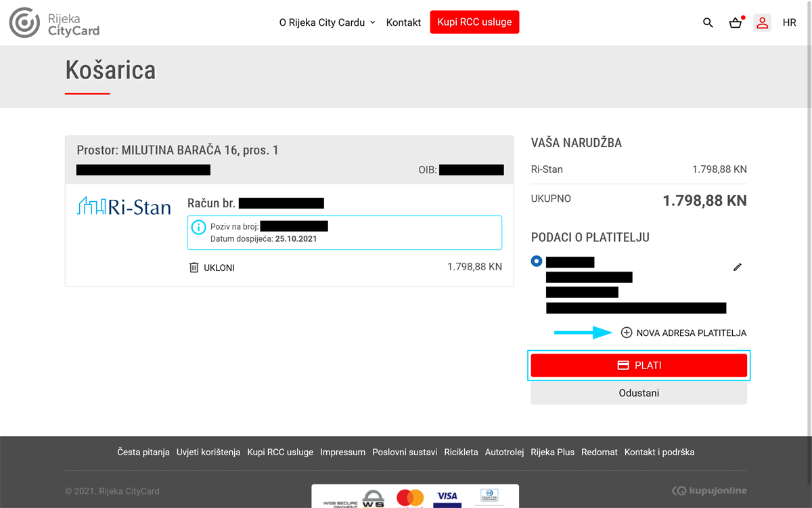
Task: Click the Ri-Stan order line item
Action: 639,169
